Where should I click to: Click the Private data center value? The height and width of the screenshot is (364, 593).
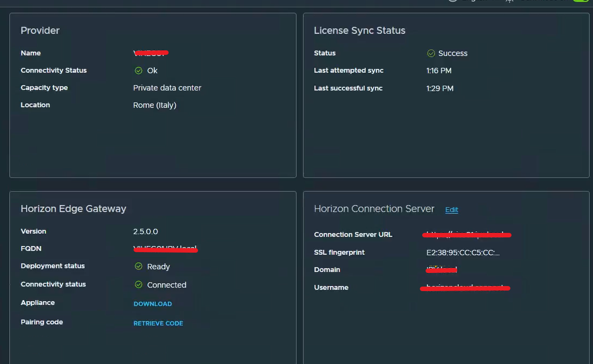click(167, 88)
